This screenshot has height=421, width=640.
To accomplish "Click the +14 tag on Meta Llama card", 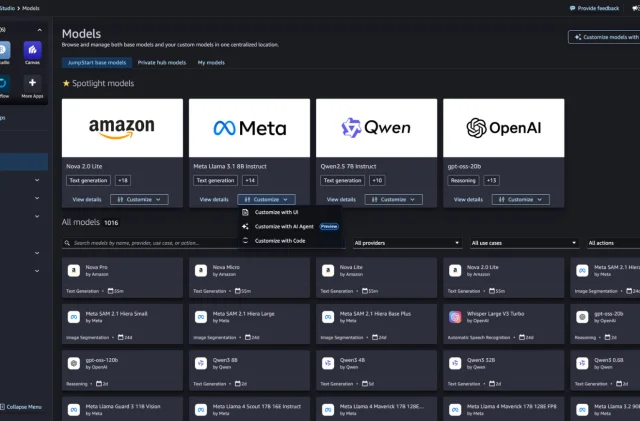I will (250, 180).
